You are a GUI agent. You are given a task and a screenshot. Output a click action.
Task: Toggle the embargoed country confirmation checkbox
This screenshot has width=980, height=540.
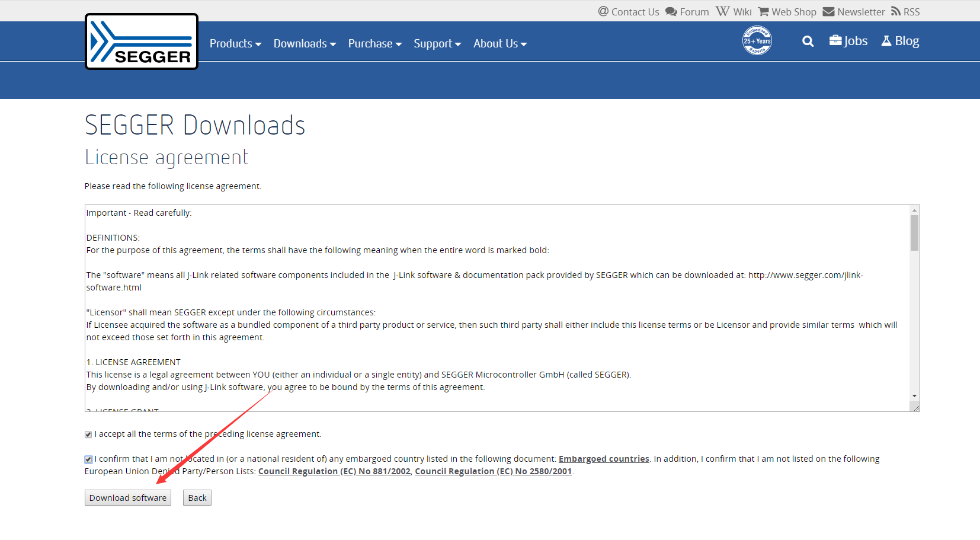tap(88, 459)
